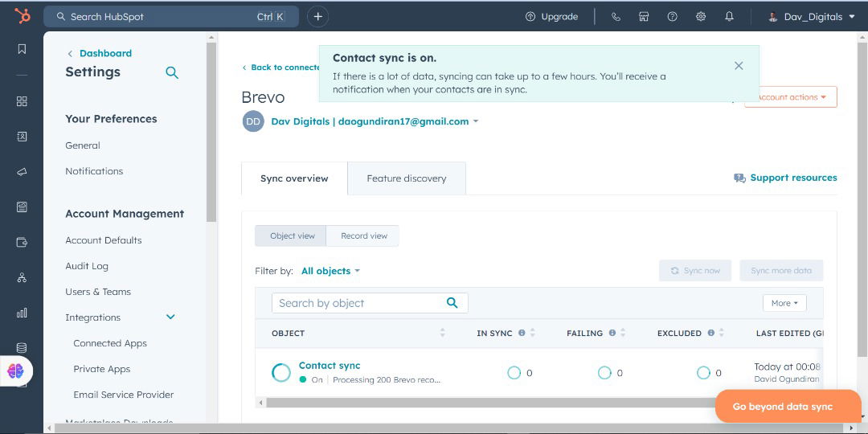This screenshot has width=868, height=434.
Task: Select Connected Apps in settings menu
Action: click(110, 343)
